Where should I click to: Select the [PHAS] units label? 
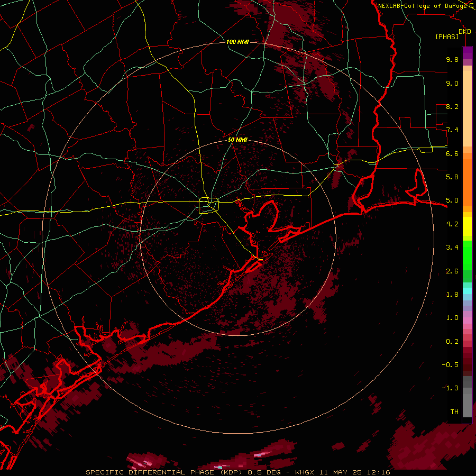(x=447, y=36)
